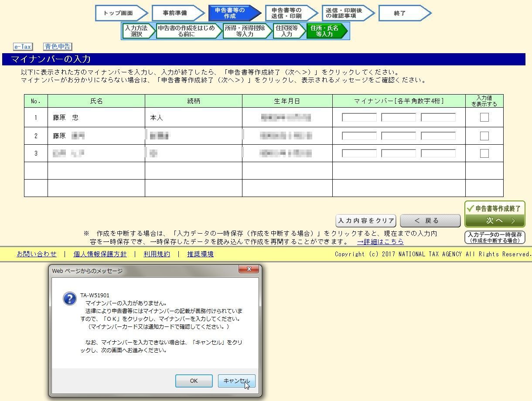Focus the second My Number field in row 3

pyautogui.click(x=399, y=153)
